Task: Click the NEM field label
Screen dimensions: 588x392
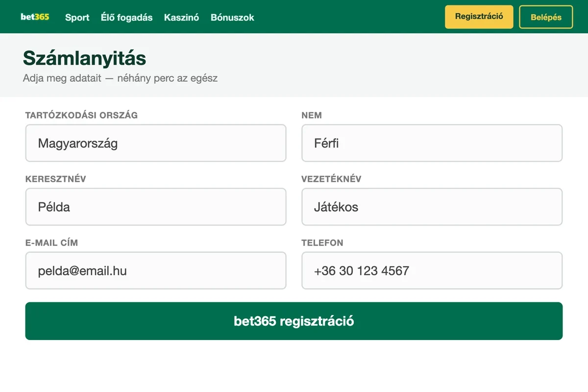Action: 312,115
